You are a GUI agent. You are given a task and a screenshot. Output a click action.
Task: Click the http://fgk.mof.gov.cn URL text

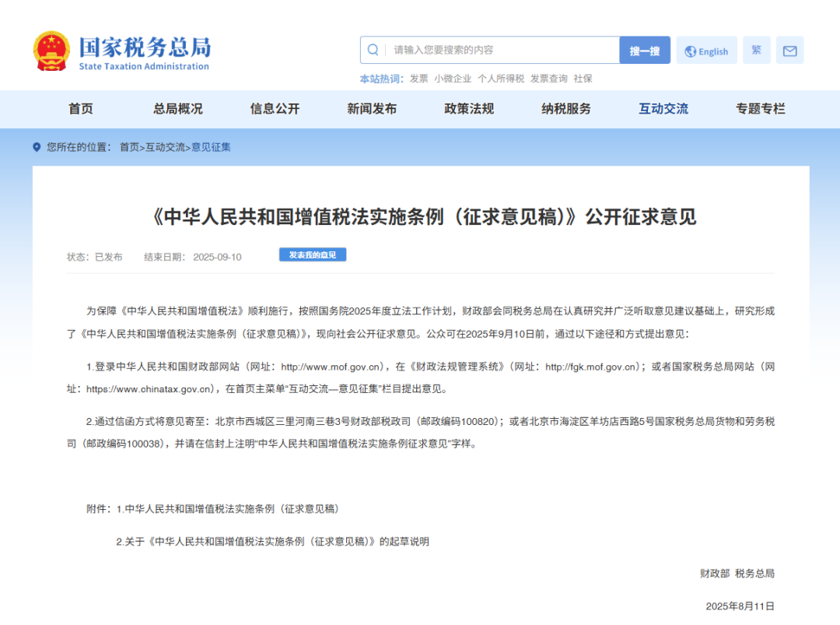(591, 367)
